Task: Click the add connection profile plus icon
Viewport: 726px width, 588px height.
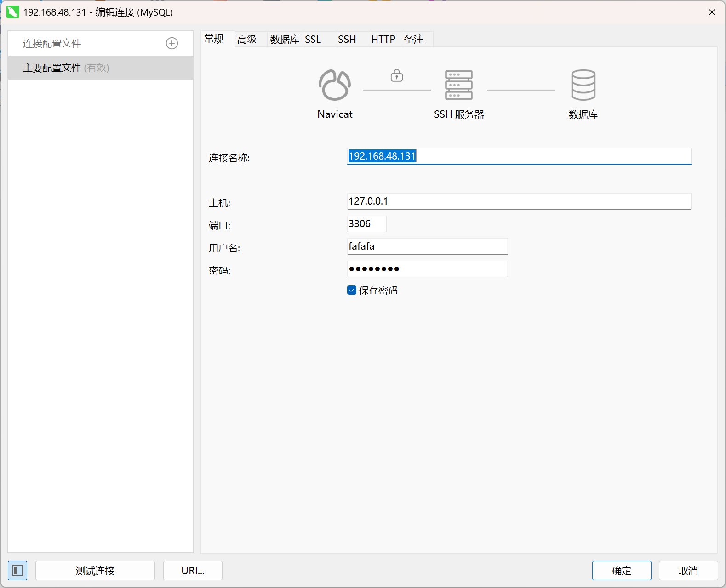Action: coord(172,43)
